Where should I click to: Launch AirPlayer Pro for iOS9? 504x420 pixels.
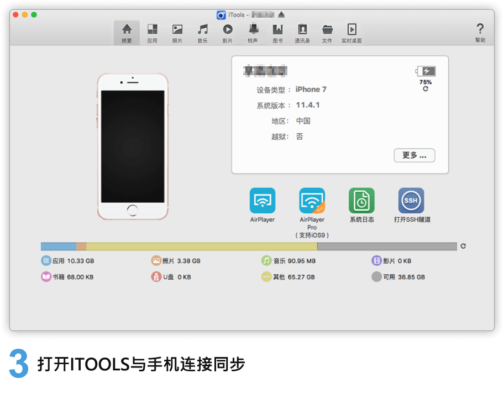pyautogui.click(x=312, y=201)
